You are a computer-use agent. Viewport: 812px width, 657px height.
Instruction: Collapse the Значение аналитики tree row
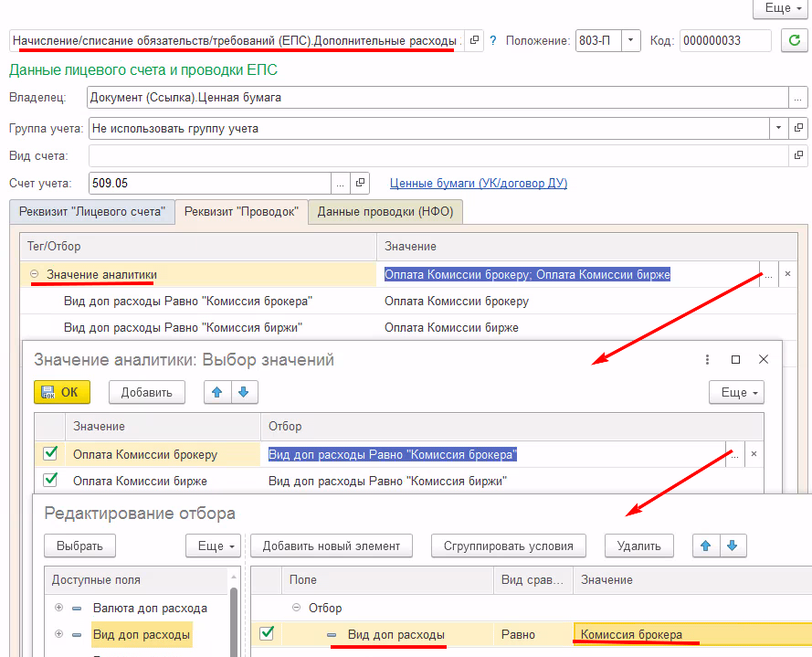point(34,273)
